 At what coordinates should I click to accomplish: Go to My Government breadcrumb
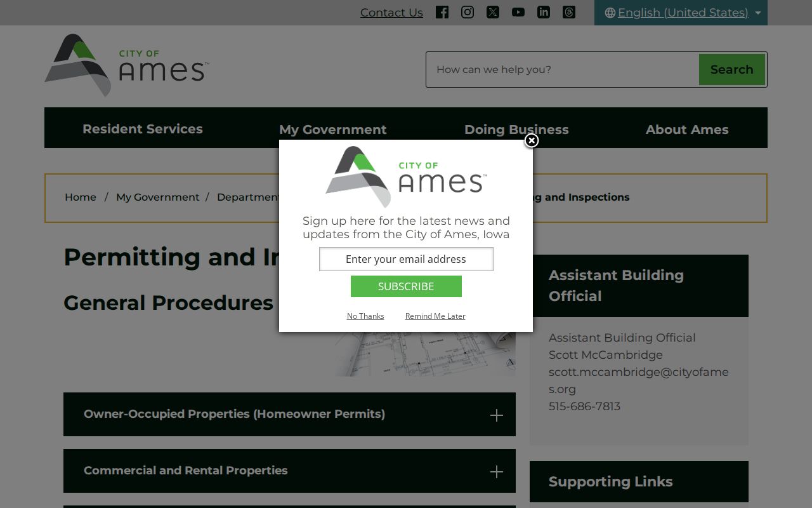(x=158, y=197)
